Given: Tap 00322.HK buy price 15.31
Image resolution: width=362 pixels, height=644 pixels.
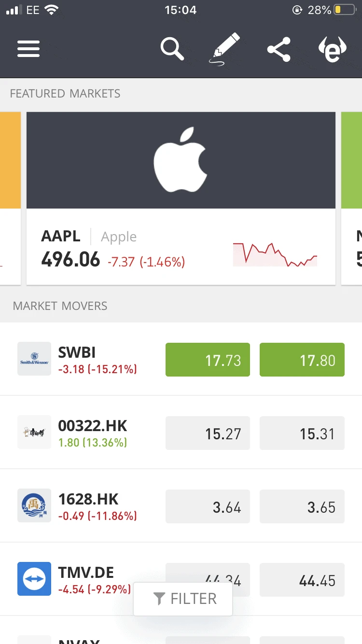Looking at the screenshot, I should (302, 433).
